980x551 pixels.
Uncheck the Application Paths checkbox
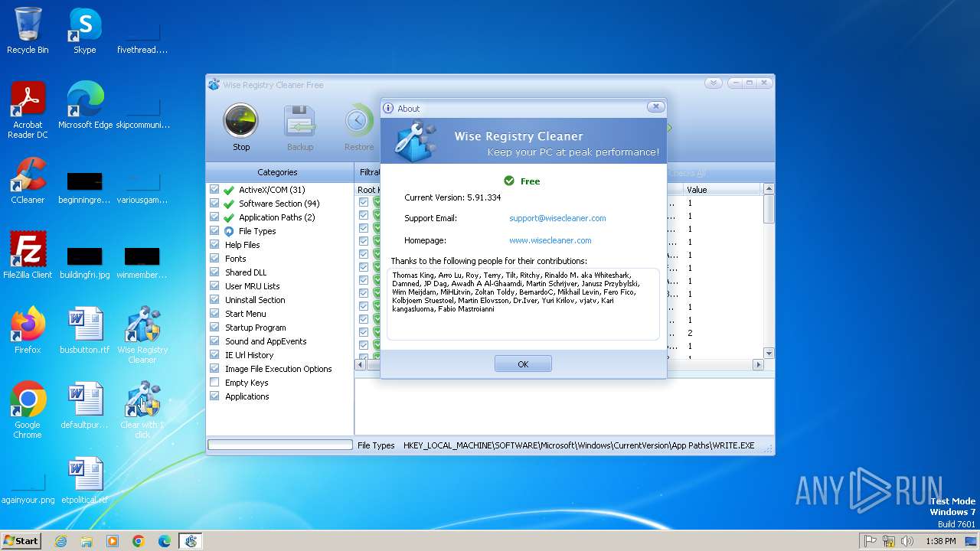click(x=214, y=217)
